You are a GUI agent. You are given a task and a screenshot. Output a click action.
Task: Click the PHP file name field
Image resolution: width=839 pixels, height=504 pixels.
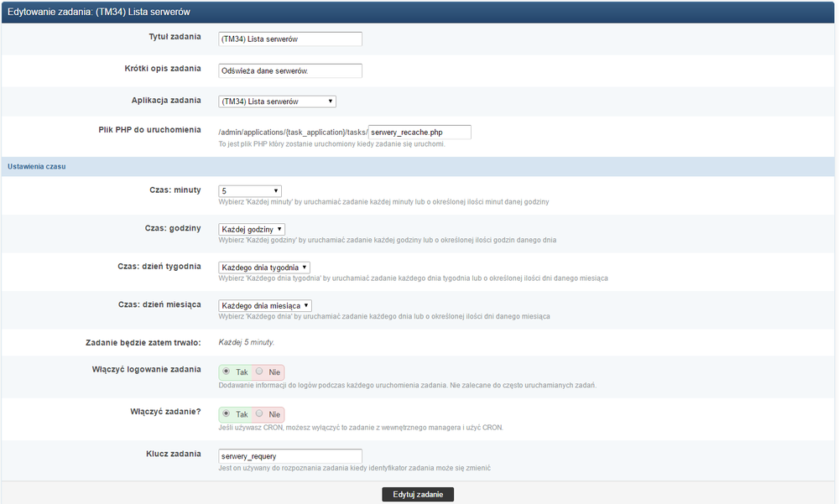(419, 132)
